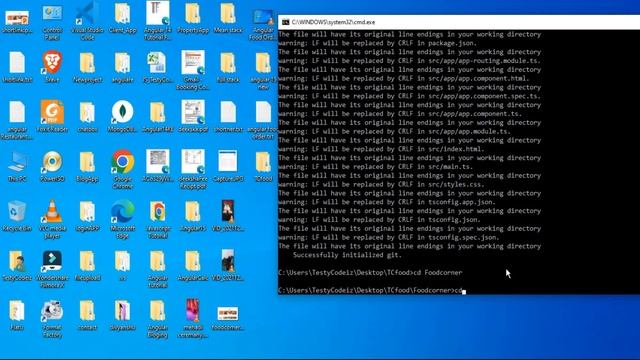Click the warning line mentioning src/index.html
This screenshot has width=640, height=360.
point(381,149)
